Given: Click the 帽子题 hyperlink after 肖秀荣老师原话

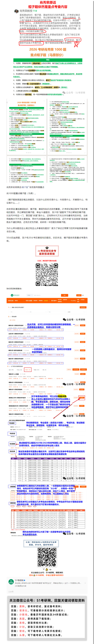Looking at the screenshot, I should (25, 187).
